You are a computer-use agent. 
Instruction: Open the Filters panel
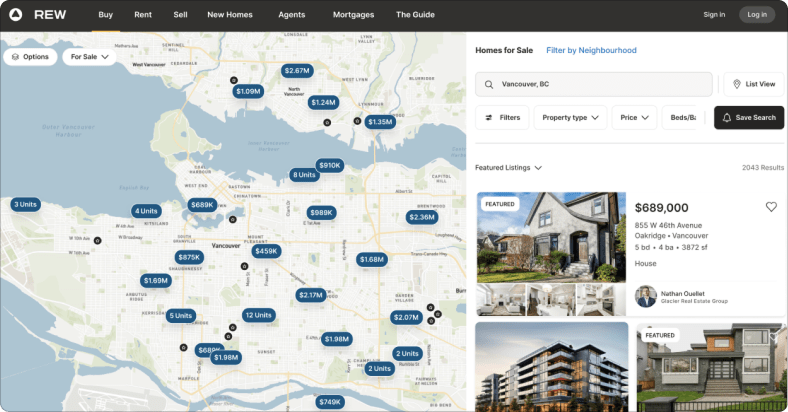click(x=502, y=118)
